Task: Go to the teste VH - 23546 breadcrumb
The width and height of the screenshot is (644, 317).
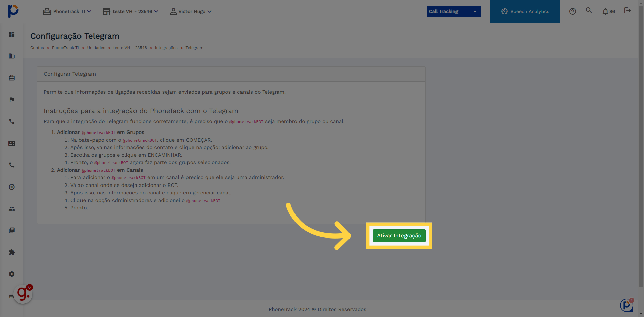Action: point(130,48)
